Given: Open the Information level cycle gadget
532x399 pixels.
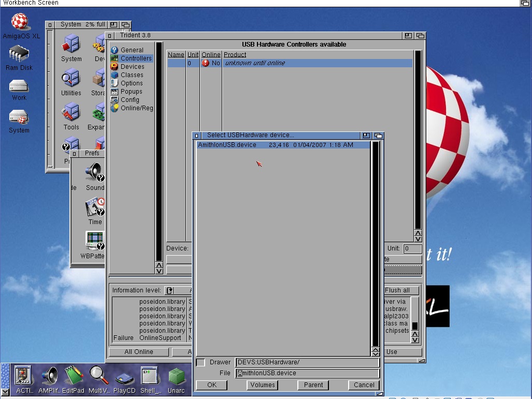Looking at the screenshot, I should pyautogui.click(x=178, y=290).
